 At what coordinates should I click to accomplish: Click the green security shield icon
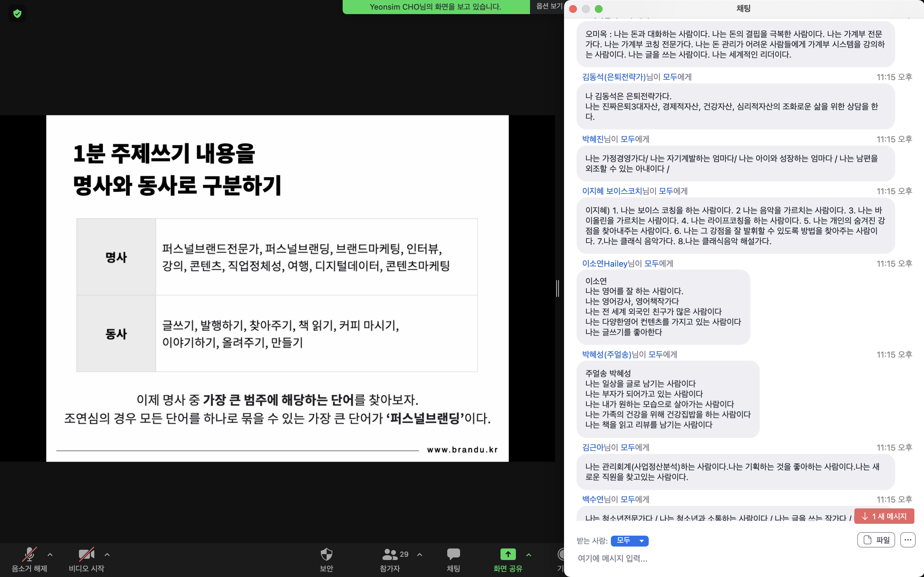[17, 14]
